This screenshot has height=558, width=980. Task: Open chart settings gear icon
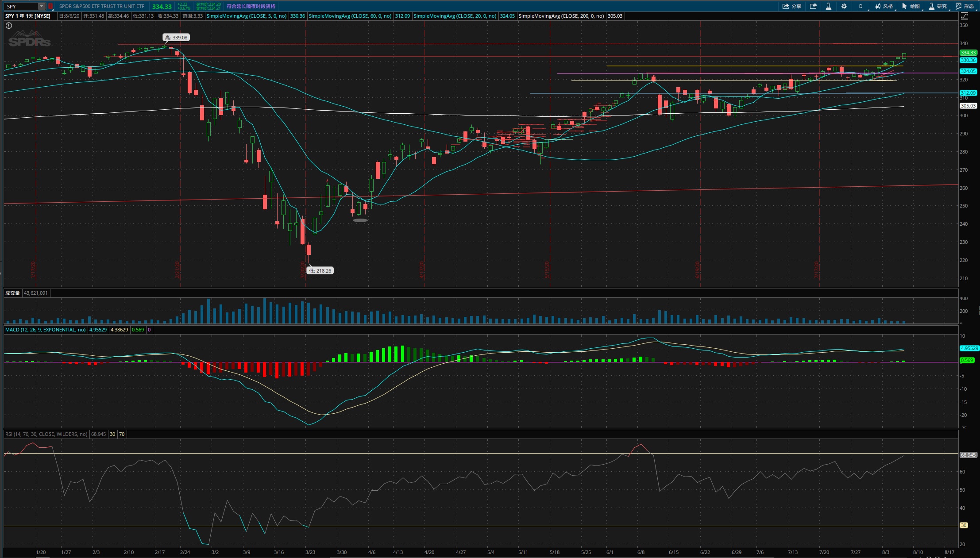(x=844, y=6)
